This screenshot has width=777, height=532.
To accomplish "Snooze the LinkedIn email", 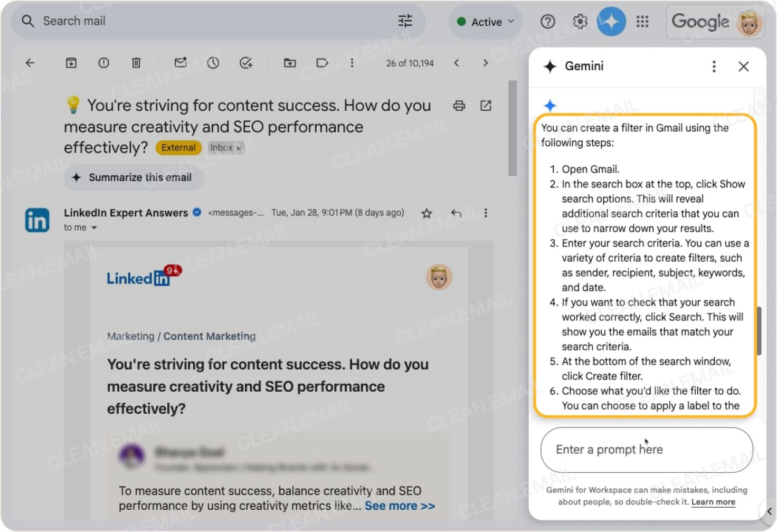I will (213, 63).
